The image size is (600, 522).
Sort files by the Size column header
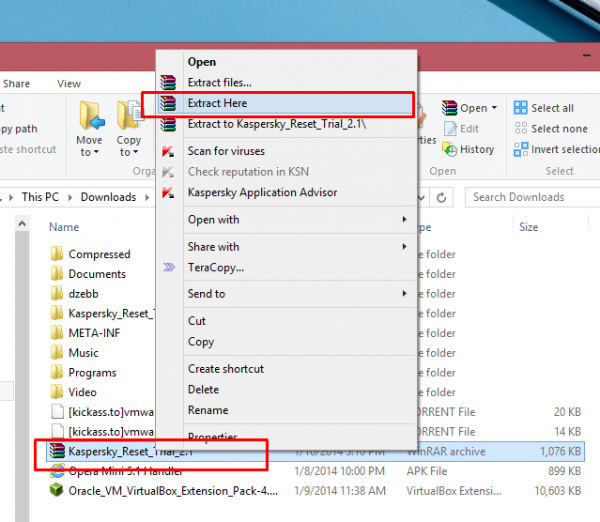click(528, 227)
